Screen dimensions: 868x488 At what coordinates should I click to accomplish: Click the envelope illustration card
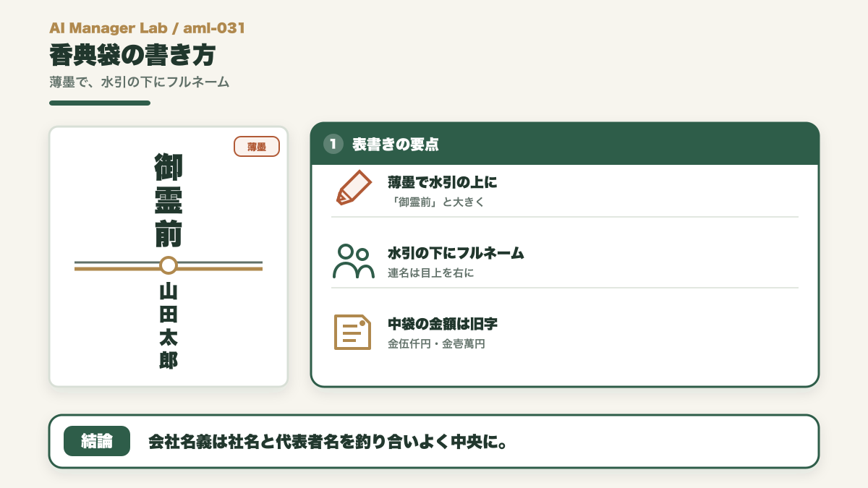169,257
